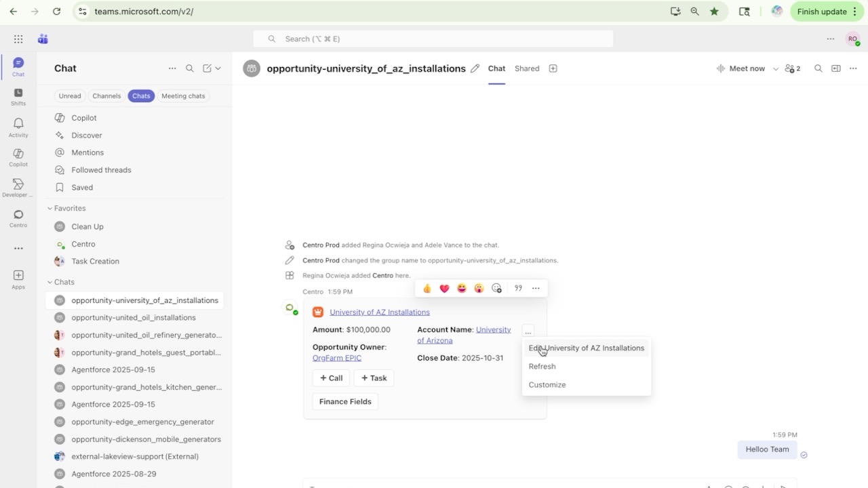Click the Teams logo icon
868x488 pixels.
43,39
